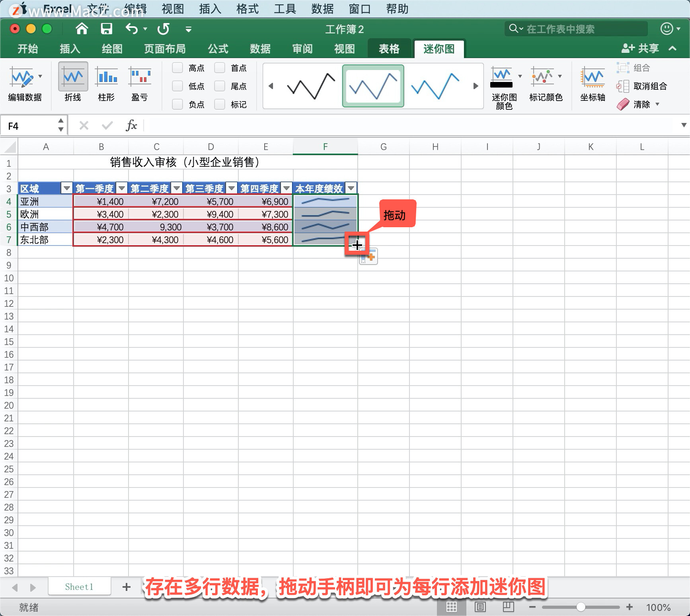Enable the Markers checkbox
The image size is (690, 616).
[220, 104]
